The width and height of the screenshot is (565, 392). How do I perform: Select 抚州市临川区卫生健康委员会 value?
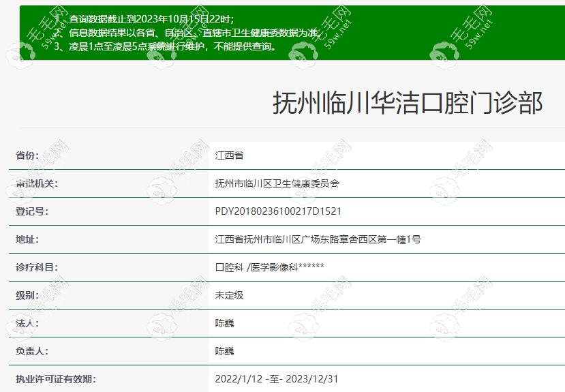click(x=277, y=183)
